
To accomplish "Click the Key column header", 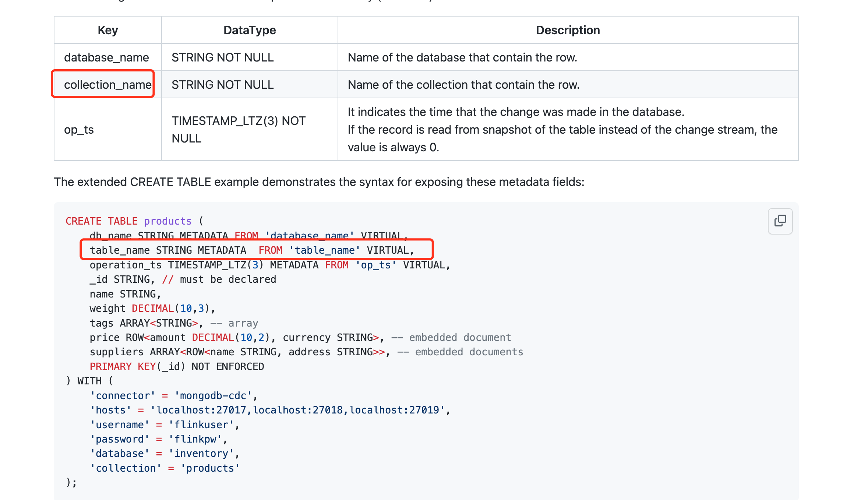I will point(107,30).
